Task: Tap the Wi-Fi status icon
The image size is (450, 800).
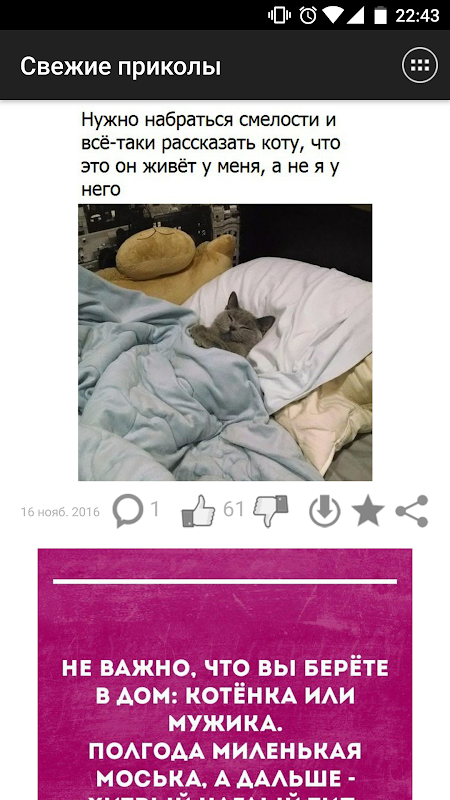Action: (332, 15)
